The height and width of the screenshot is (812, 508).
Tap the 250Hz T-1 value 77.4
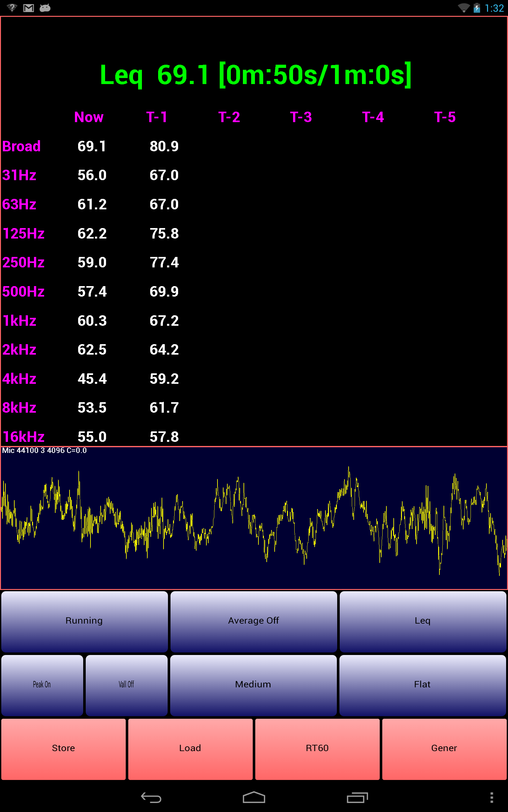click(164, 262)
